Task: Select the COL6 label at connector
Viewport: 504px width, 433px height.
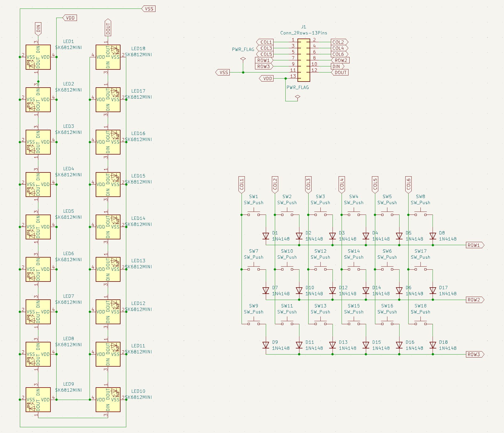Action: click(340, 54)
